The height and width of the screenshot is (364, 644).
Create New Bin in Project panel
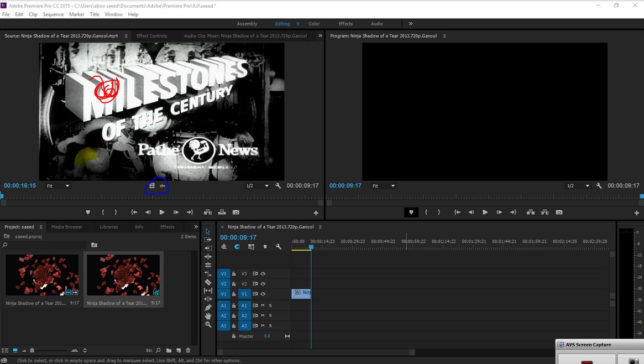tap(169, 350)
